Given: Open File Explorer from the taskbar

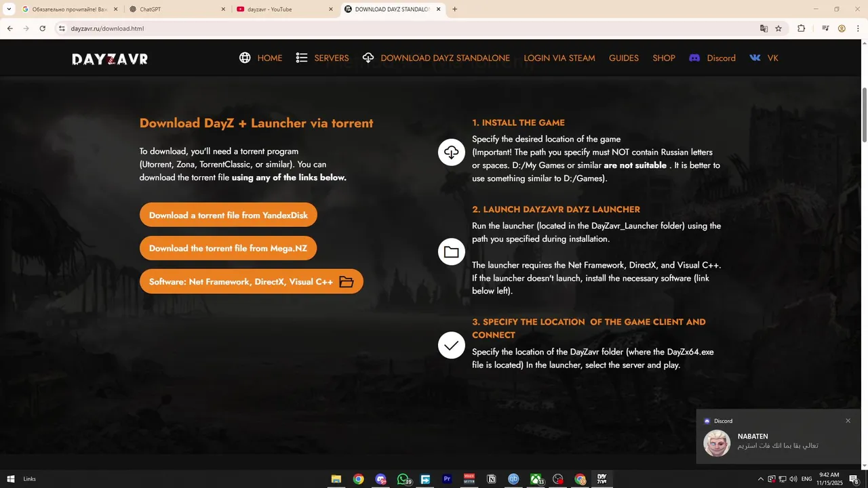Looking at the screenshot, I should pyautogui.click(x=336, y=479).
